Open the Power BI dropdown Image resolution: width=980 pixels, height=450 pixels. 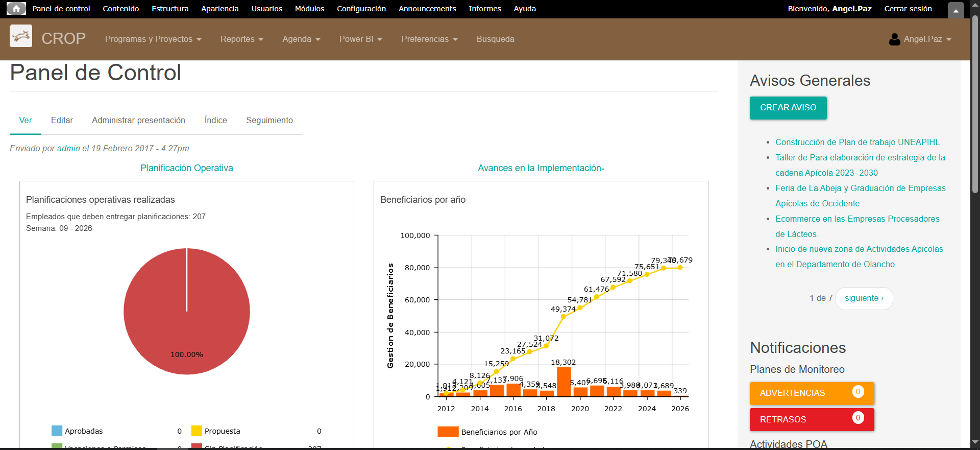(x=360, y=39)
